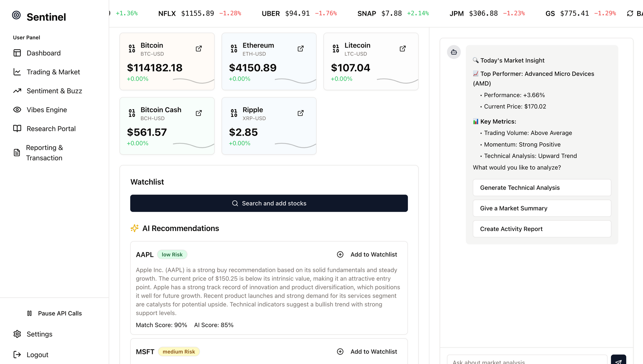Click the send message paper-plane icon
This screenshot has width=643, height=364.
(x=618, y=361)
